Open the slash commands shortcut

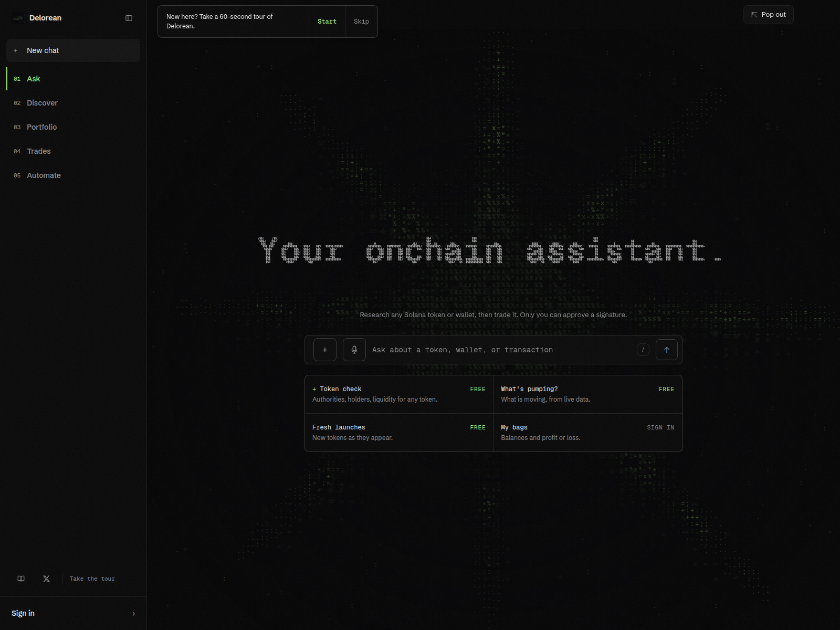point(643,350)
